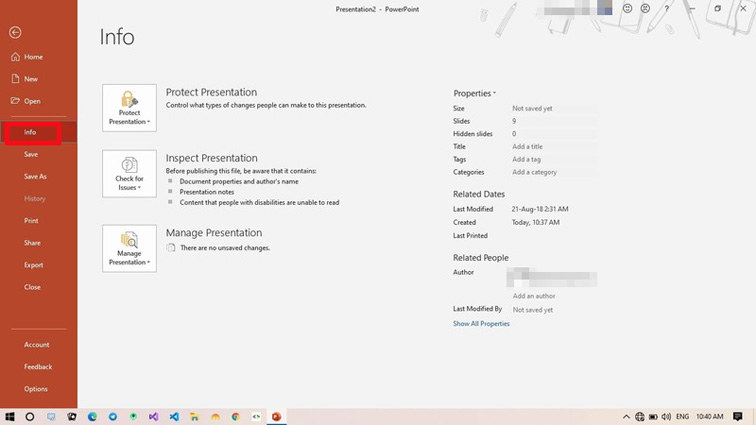Open the Check for Issues dropdown button
The height and width of the screenshot is (425, 756).
pos(129,174)
